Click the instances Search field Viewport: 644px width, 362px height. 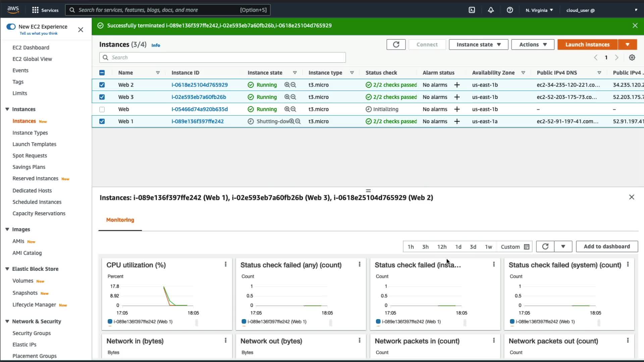click(222, 58)
